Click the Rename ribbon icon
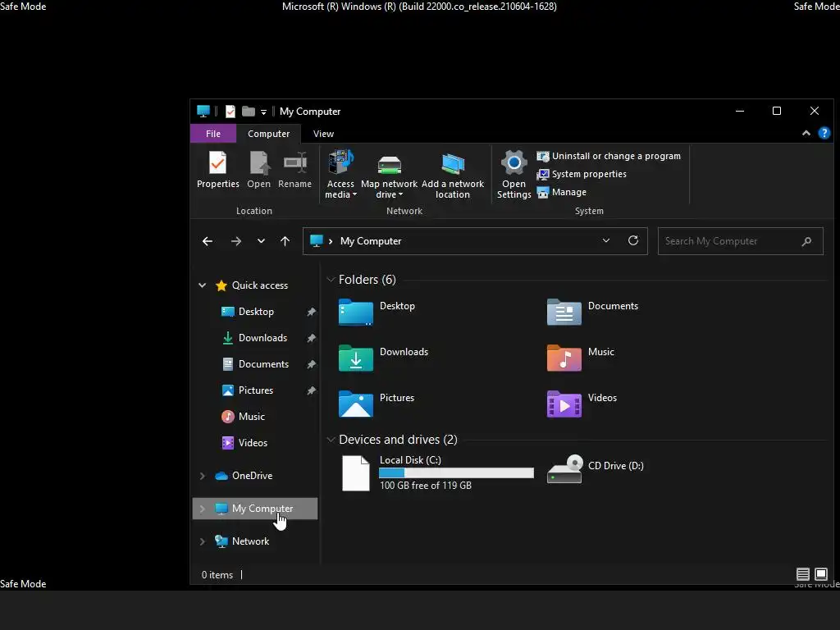 point(294,169)
